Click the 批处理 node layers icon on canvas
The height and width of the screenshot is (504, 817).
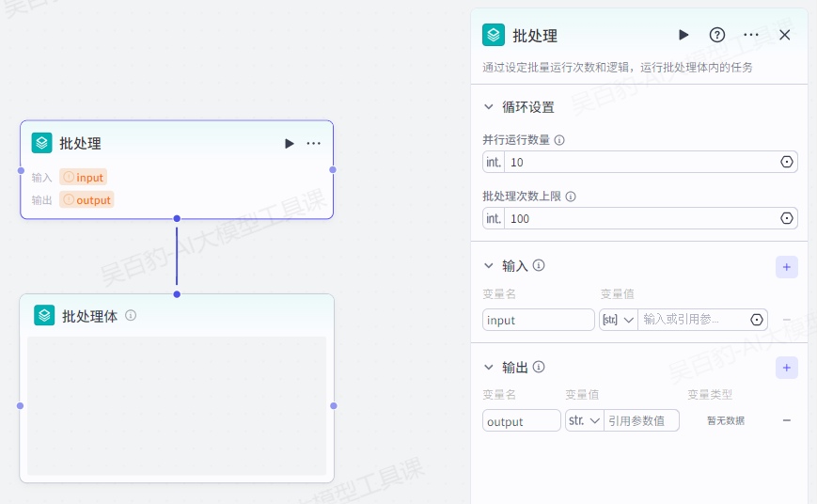41,143
